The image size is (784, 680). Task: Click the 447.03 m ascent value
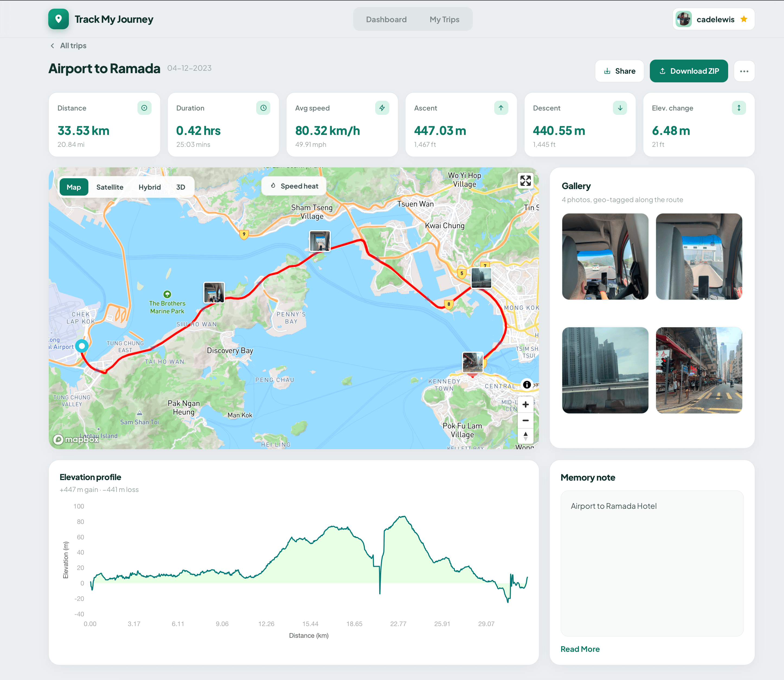[x=440, y=131]
